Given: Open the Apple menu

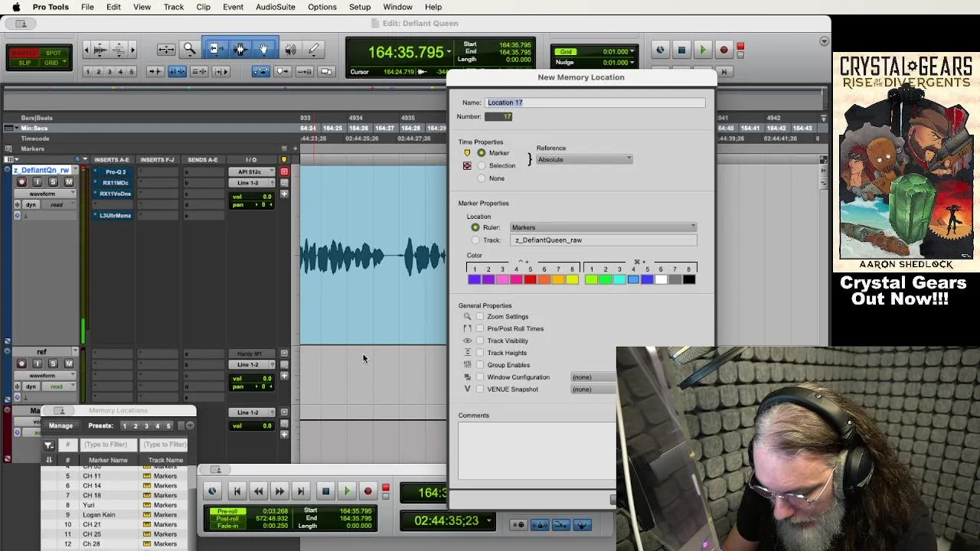Looking at the screenshot, I should point(16,7).
